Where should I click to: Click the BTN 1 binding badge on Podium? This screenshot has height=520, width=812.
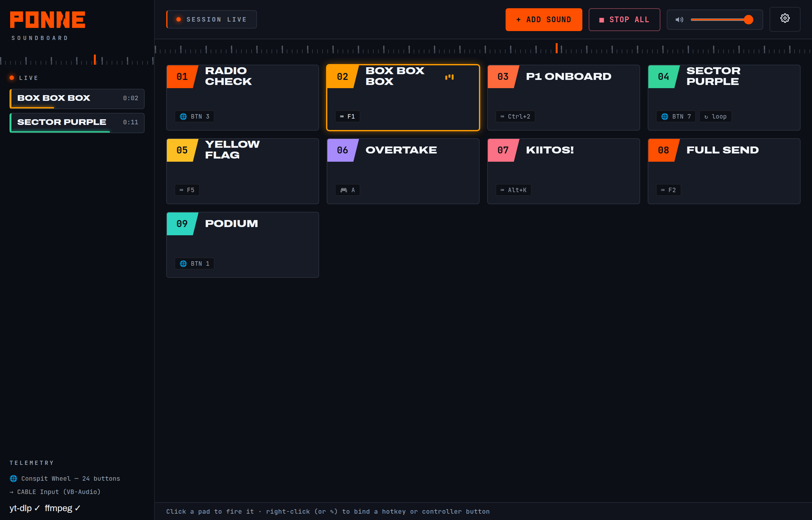(x=194, y=264)
